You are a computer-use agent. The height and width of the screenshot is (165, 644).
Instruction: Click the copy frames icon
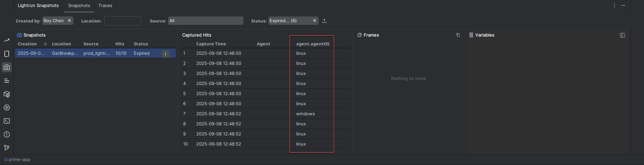(x=458, y=35)
